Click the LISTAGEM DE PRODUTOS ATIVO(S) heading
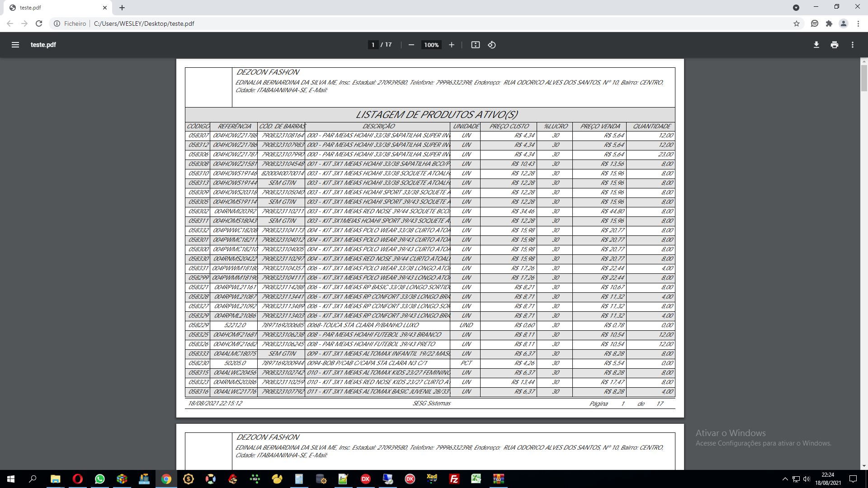Image resolution: width=868 pixels, height=488 pixels. click(x=437, y=115)
